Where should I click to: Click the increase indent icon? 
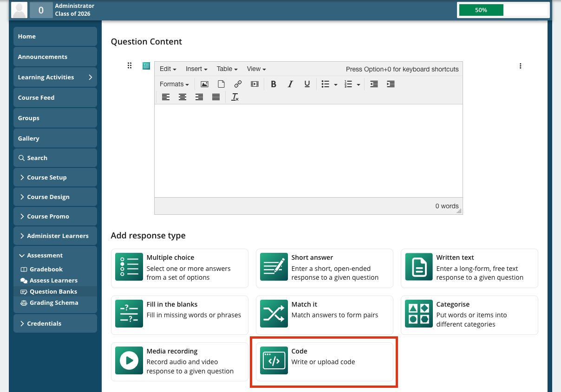coord(391,84)
